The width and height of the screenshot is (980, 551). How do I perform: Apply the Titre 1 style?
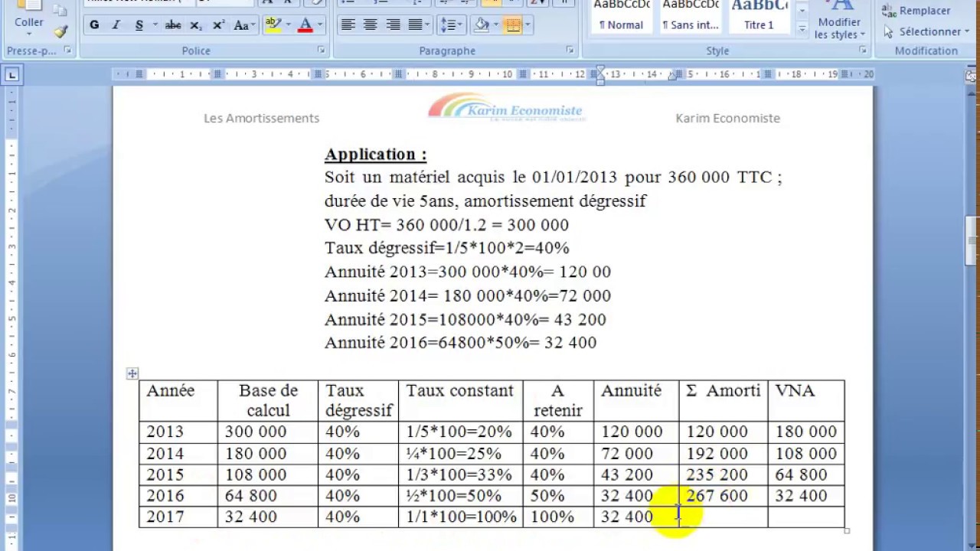tap(759, 17)
